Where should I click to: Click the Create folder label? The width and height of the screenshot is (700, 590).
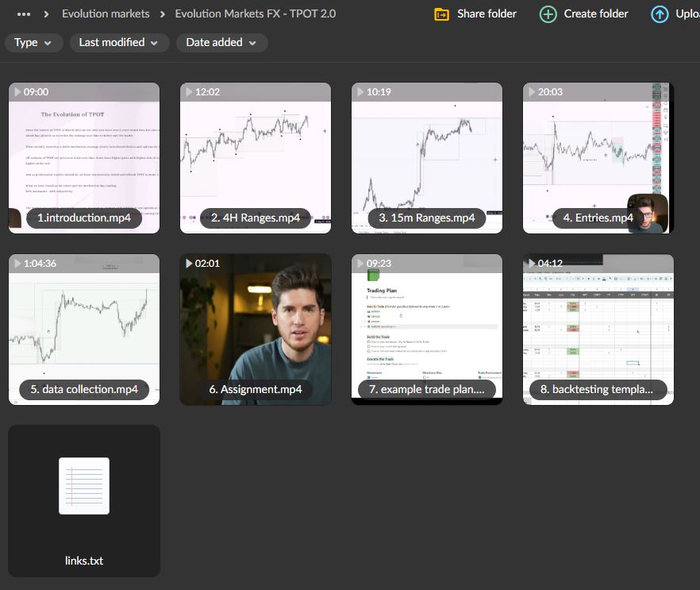(596, 13)
